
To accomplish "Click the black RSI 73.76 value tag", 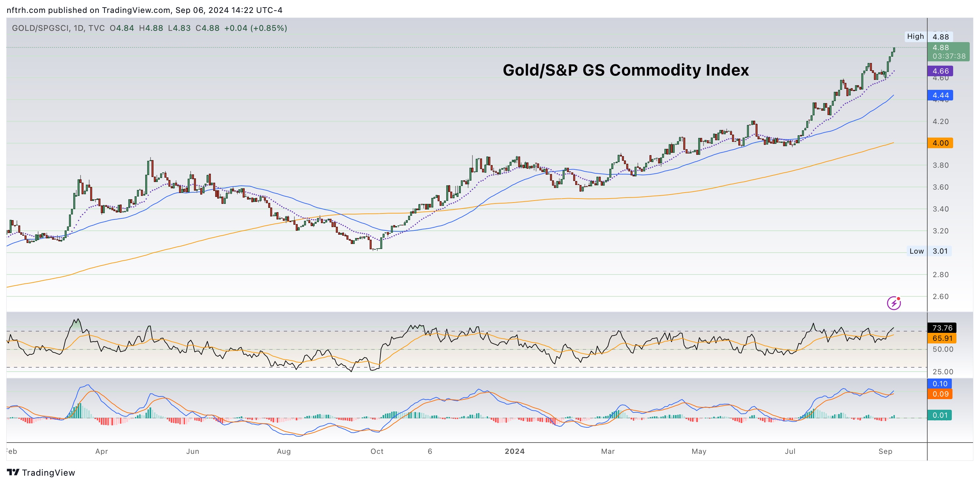I will coord(942,328).
